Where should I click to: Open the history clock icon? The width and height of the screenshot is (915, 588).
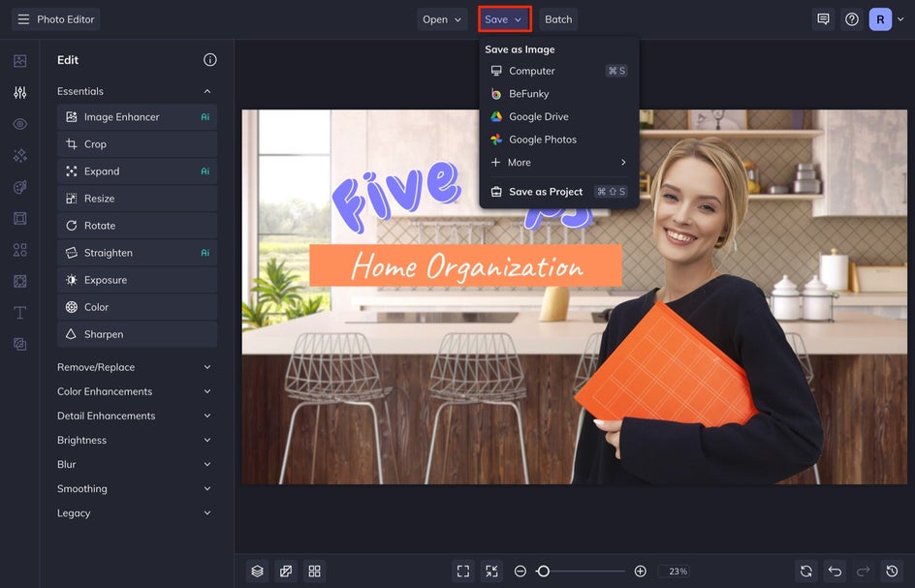[892, 572]
